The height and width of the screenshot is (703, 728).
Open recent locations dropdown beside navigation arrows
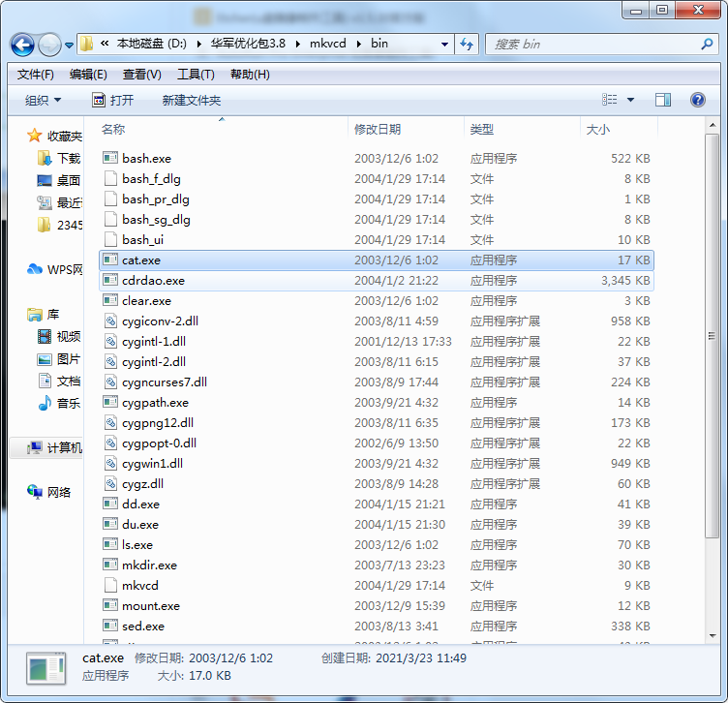[x=69, y=46]
